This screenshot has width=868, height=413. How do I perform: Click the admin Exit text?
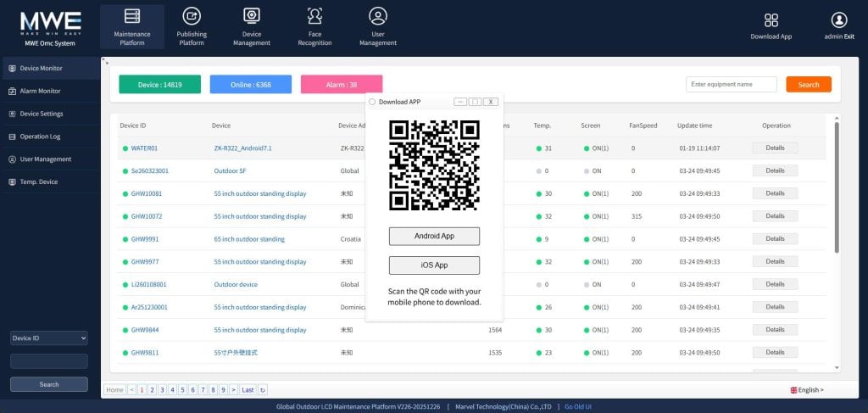tap(839, 36)
